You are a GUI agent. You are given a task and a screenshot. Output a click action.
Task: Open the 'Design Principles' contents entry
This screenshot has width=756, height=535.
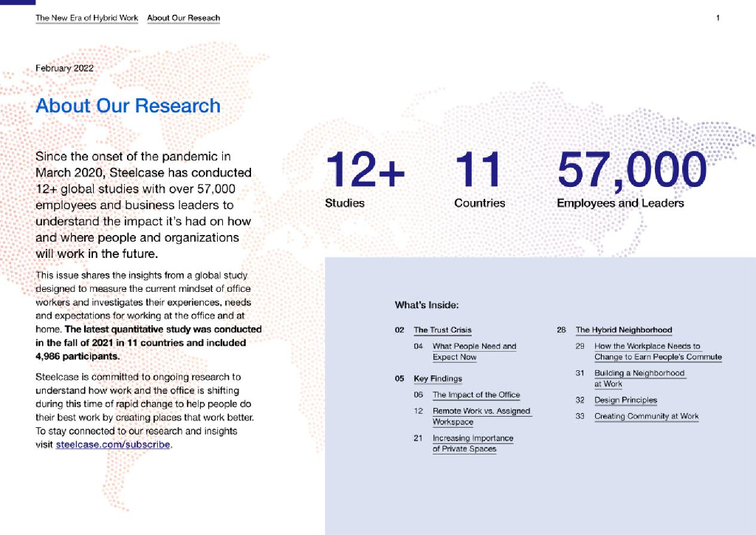625,401
